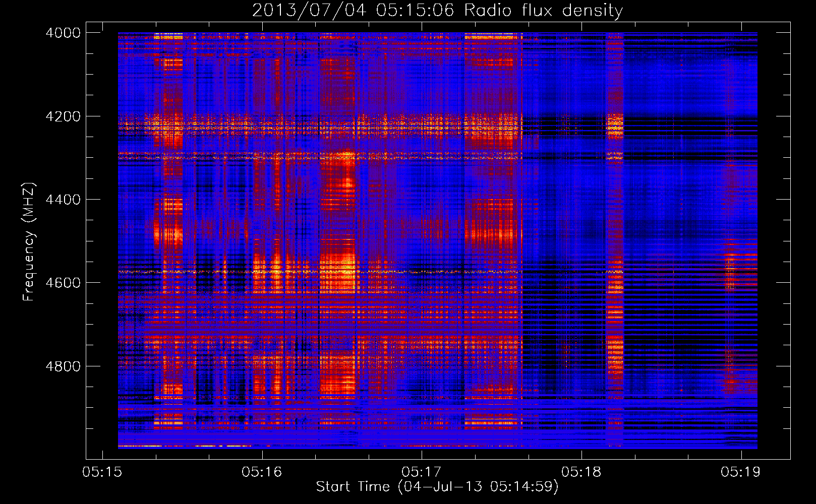Click the 05:17 time tick label

[x=422, y=472]
